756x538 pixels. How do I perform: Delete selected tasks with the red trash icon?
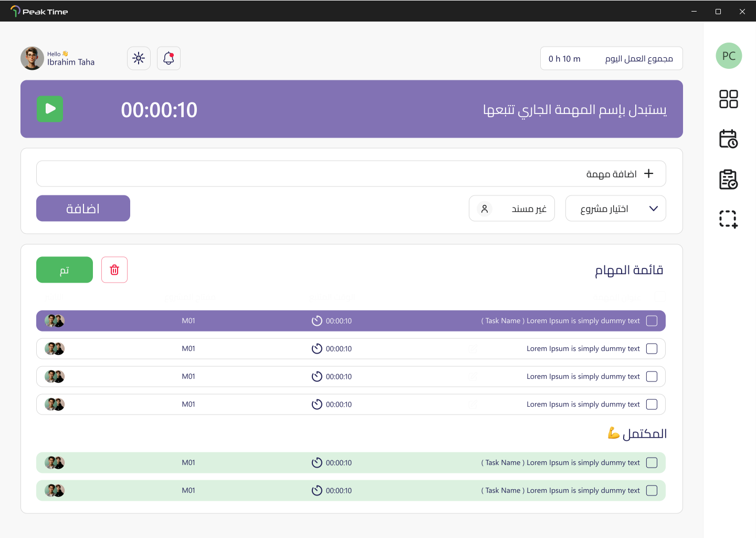pyautogui.click(x=114, y=270)
